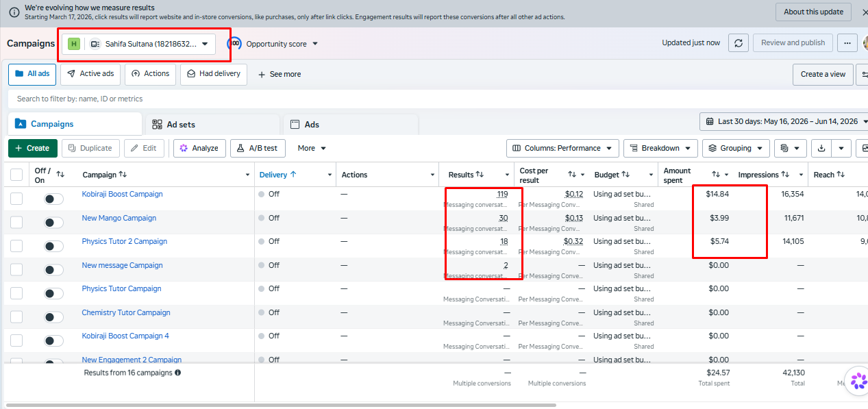
Task: Open the Reports icon dropdown button
Action: pyautogui.click(x=791, y=148)
